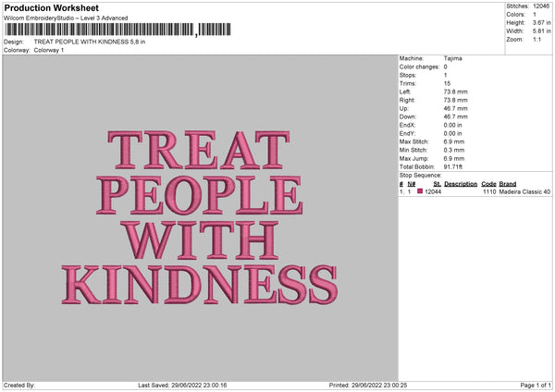Click the Stitches value 12046

click(541, 6)
